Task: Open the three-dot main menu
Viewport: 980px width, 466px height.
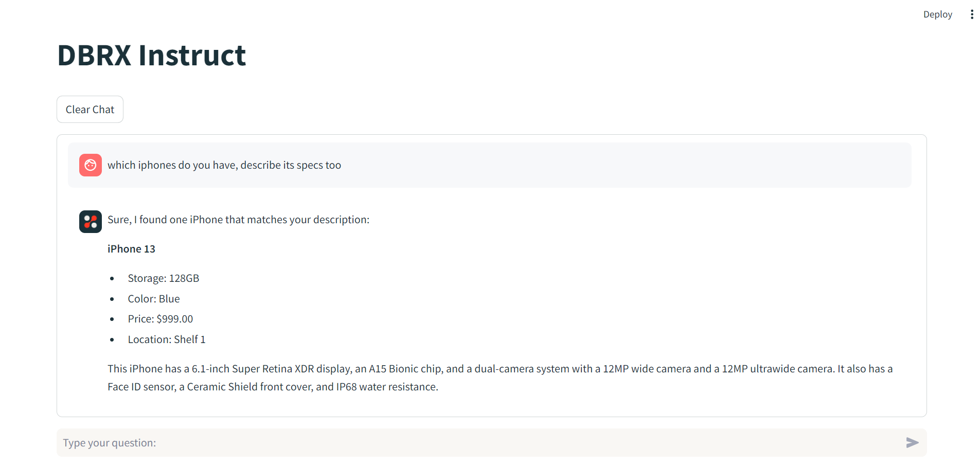Action: coord(971,14)
